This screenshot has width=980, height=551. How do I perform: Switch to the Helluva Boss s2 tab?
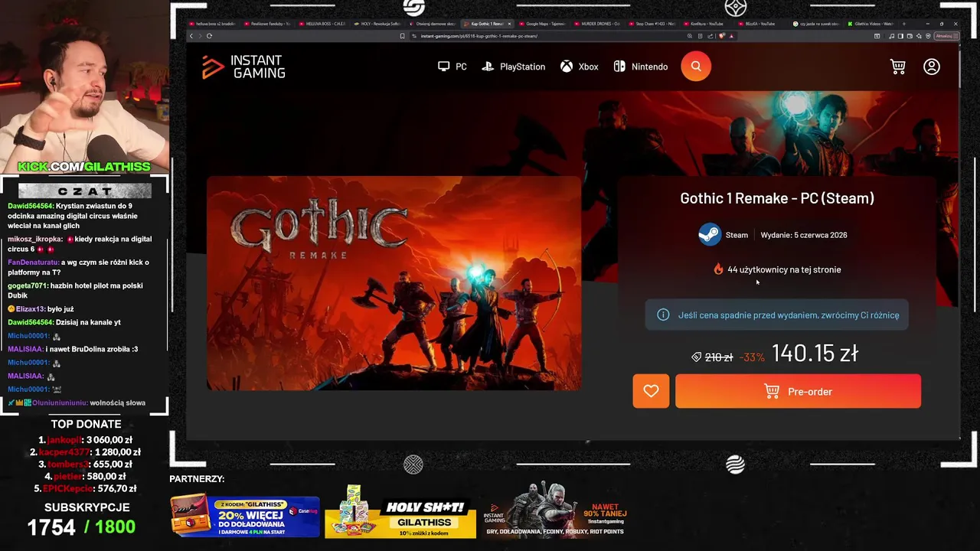tap(213, 24)
